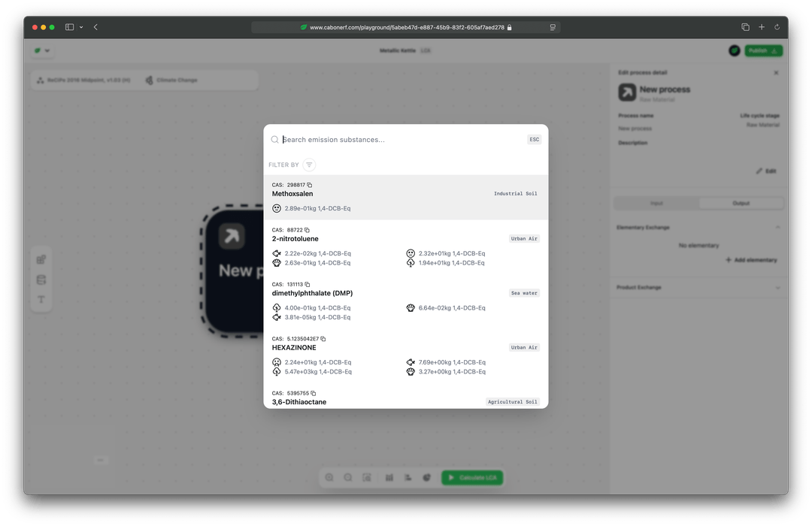The height and width of the screenshot is (526, 812).
Task: Choose dimethylphthalate (DMP) from the results
Action: [312, 293]
